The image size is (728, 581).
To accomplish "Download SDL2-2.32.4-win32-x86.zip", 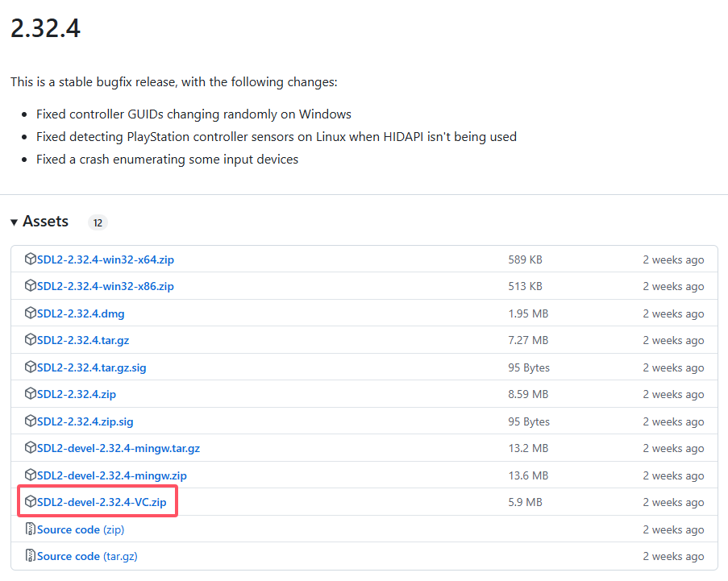I will (x=106, y=286).
